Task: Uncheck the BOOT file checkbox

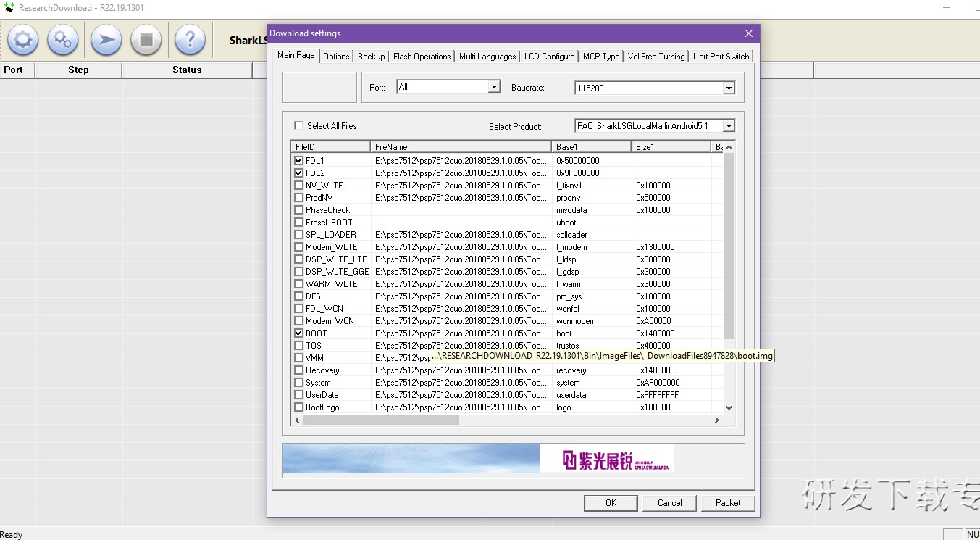Action: [299, 333]
